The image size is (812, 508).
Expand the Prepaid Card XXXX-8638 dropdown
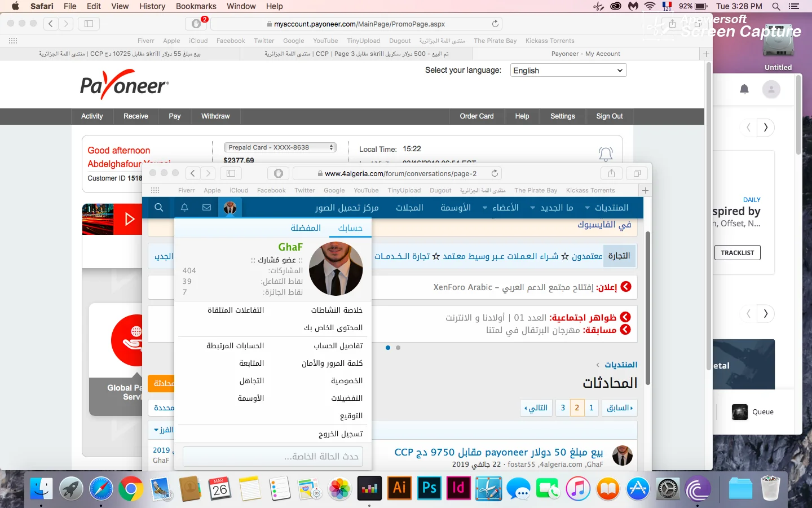tap(280, 147)
